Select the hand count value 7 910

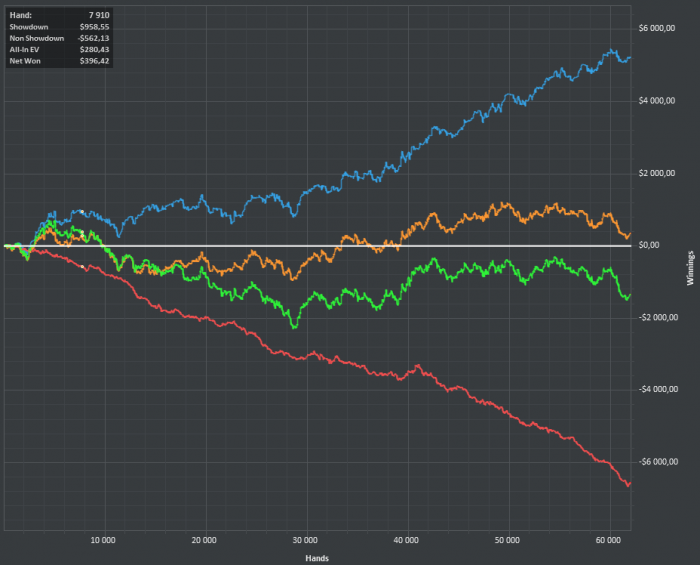click(99, 15)
